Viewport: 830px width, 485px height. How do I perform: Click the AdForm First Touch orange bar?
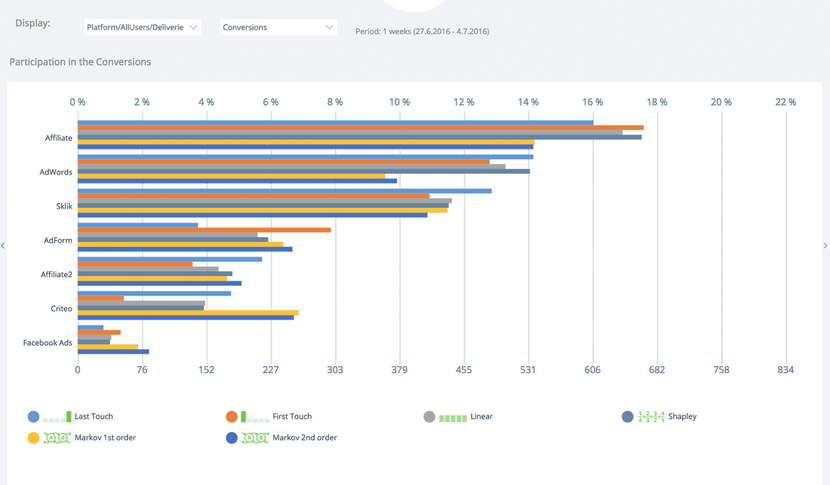click(x=204, y=230)
